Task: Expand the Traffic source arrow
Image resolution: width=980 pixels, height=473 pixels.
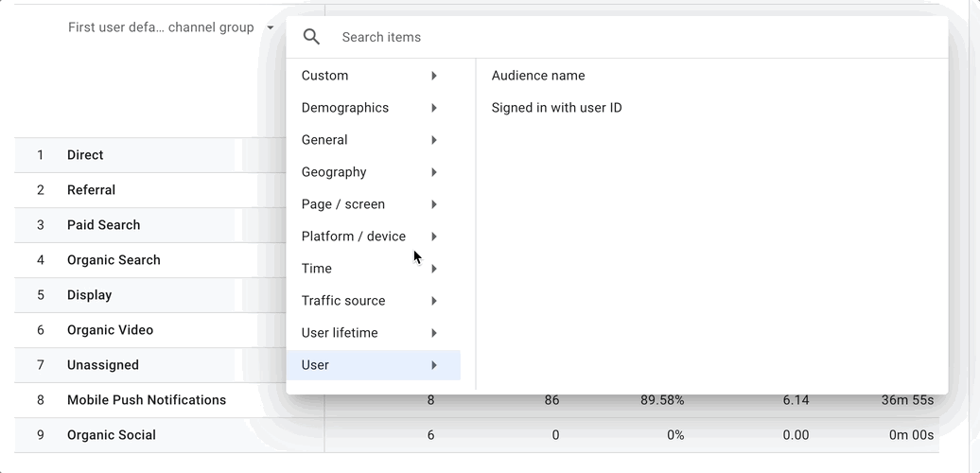Action: (x=434, y=301)
